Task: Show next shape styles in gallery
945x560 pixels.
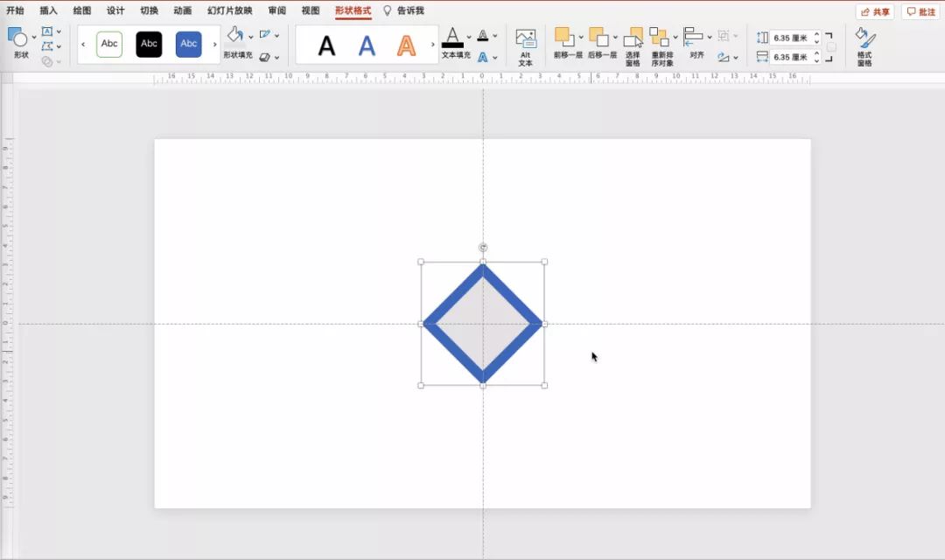Action: coord(214,44)
